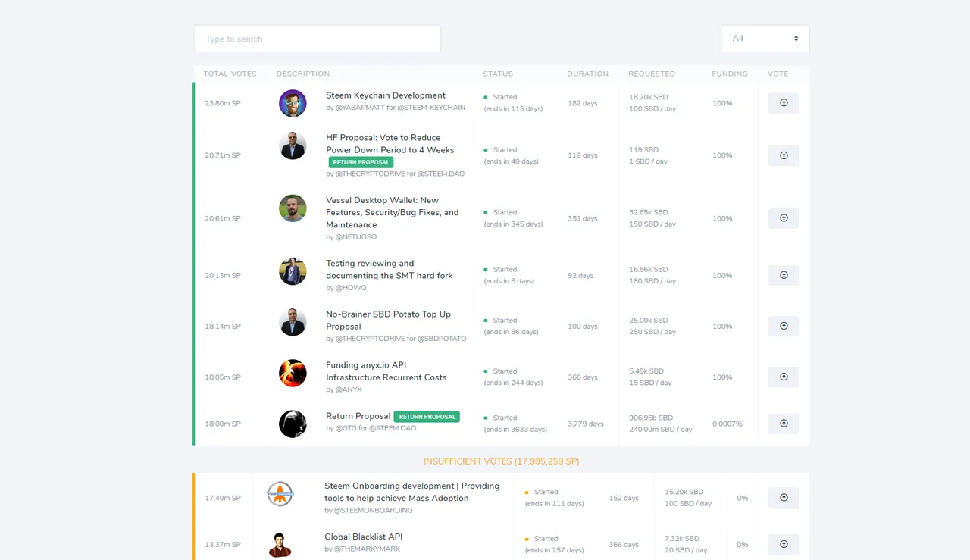970x560 pixels.
Task: Click the Description column header
Action: point(303,74)
